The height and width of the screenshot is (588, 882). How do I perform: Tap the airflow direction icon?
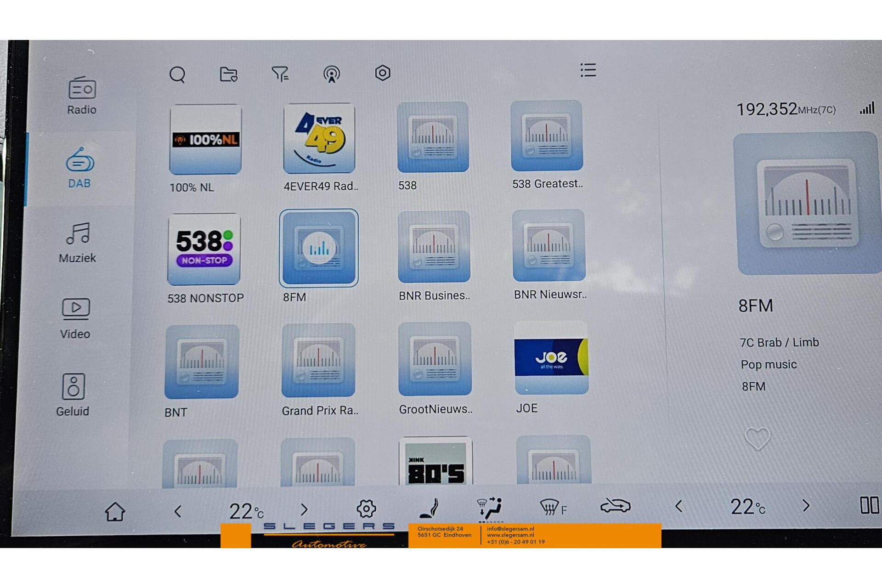(x=490, y=508)
